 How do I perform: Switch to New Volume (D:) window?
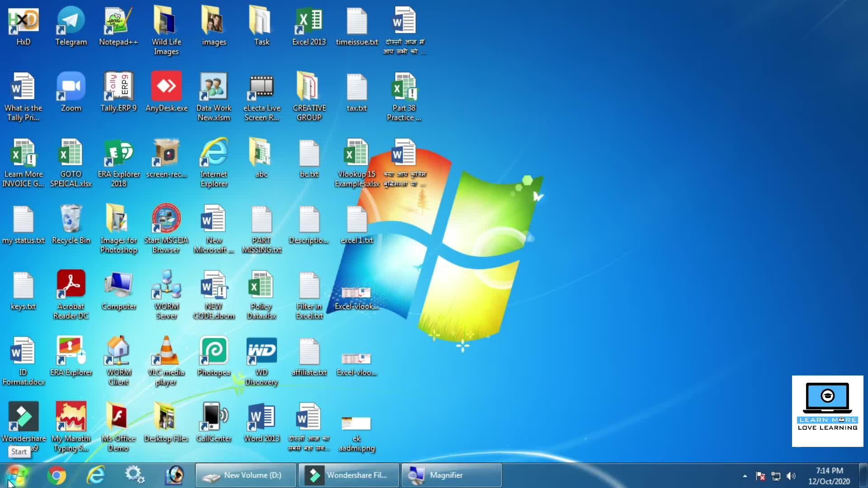[x=246, y=475]
